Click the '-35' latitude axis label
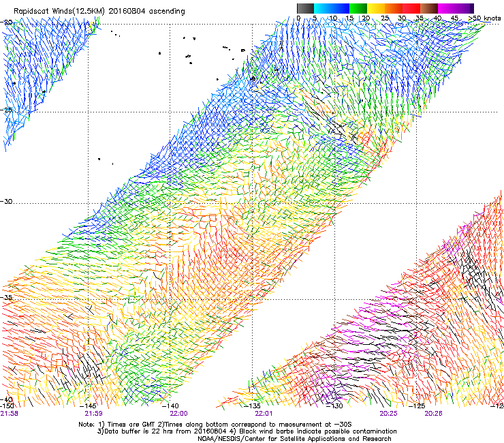The width and height of the screenshot is (504, 443). 6,297
